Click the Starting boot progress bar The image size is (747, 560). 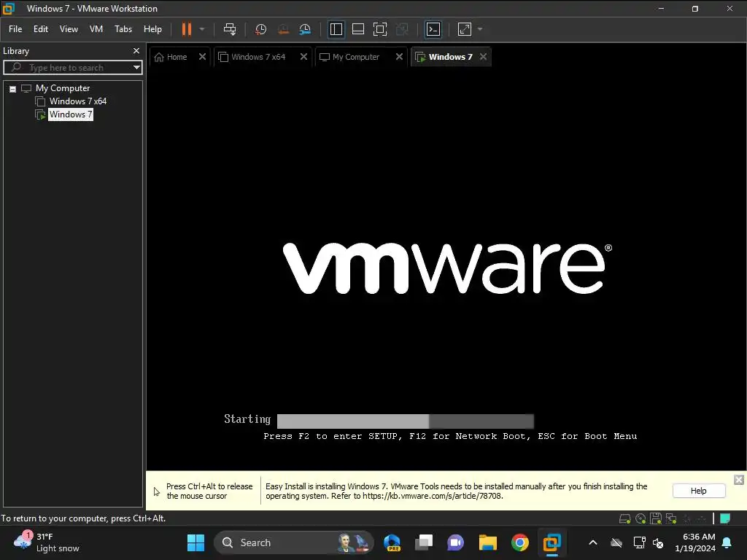click(405, 421)
